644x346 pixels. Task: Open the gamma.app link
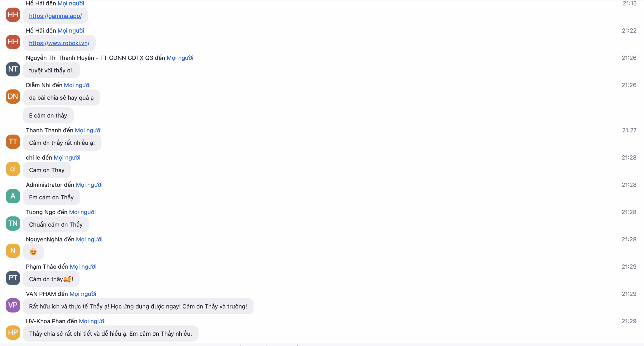pyautogui.click(x=55, y=16)
